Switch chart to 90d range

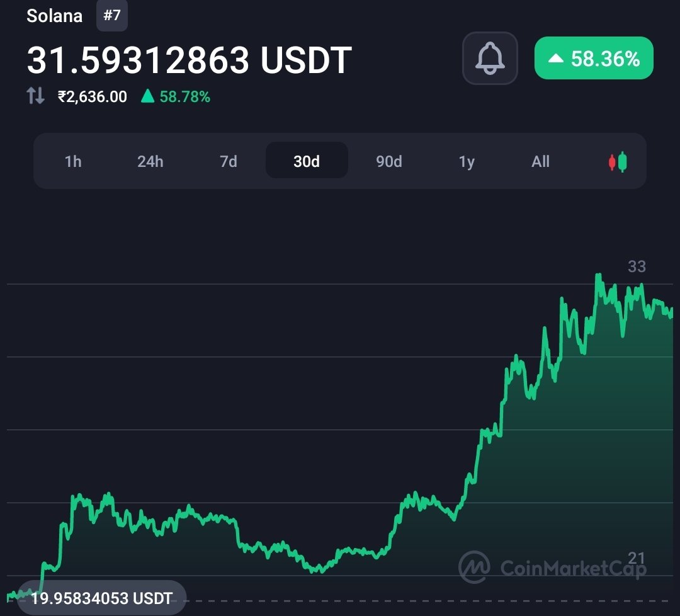[389, 161]
